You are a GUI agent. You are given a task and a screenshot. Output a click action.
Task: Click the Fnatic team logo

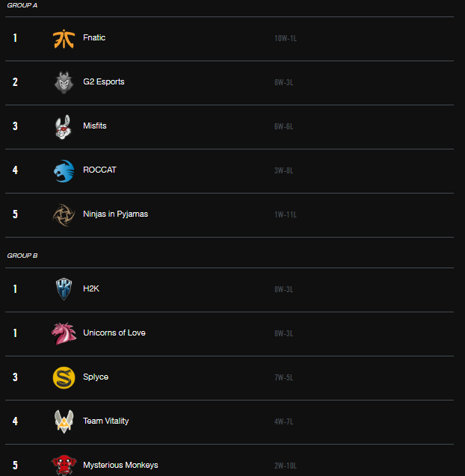click(64, 39)
